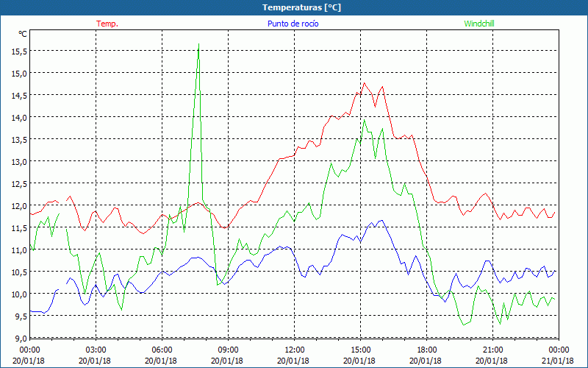Click the '13,0' y-axis value
The width and height of the screenshot is (588, 368).
19,162
